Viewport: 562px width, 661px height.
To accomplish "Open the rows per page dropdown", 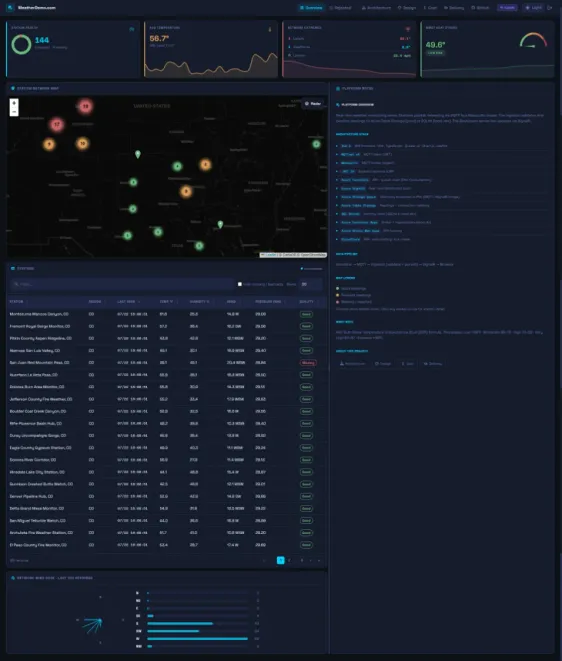I will coord(311,284).
